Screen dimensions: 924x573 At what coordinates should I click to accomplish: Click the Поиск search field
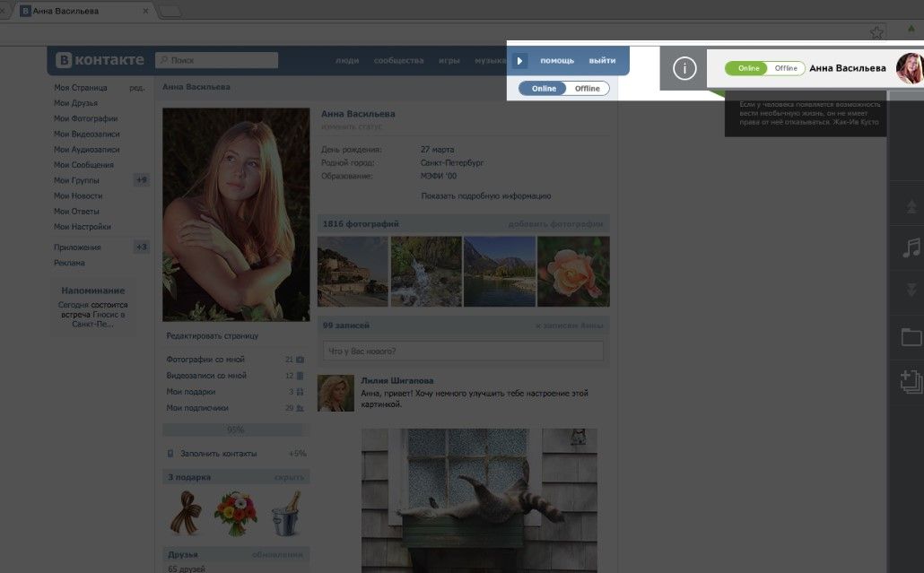point(217,60)
